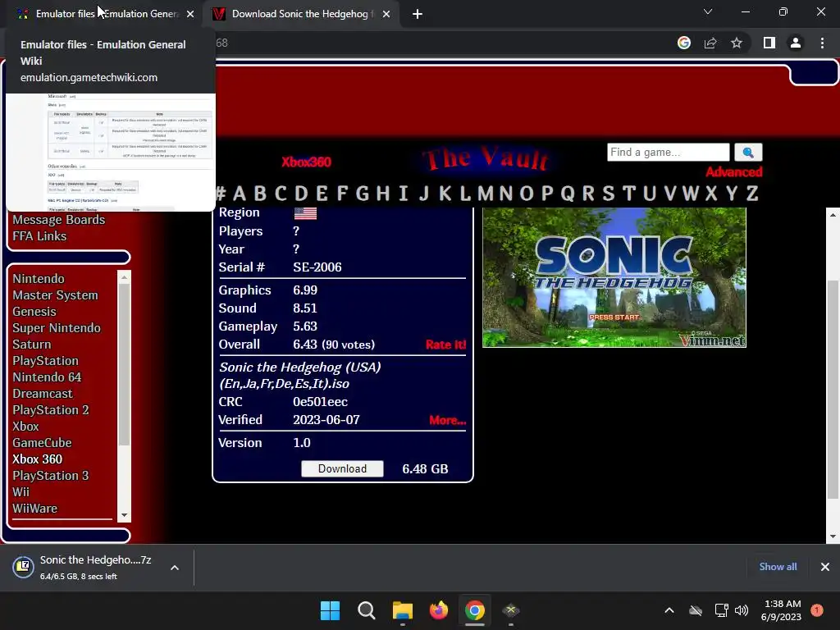The image size is (840, 630).
Task: Click the More... link
Action: [447, 420]
